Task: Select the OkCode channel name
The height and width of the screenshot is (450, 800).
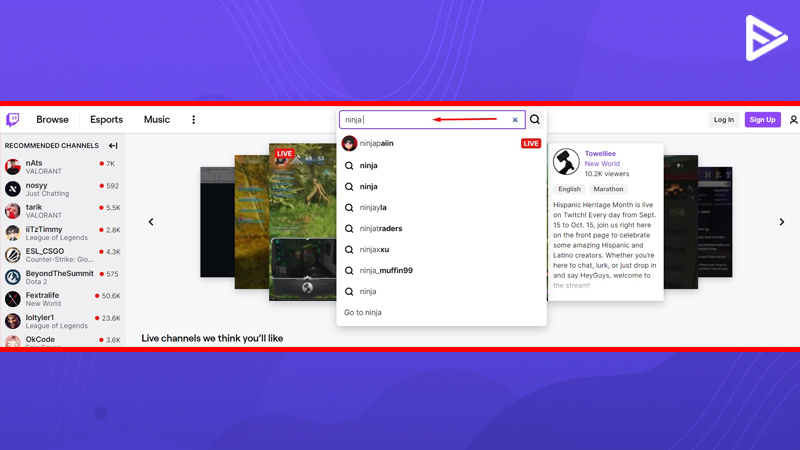Action: [x=40, y=339]
